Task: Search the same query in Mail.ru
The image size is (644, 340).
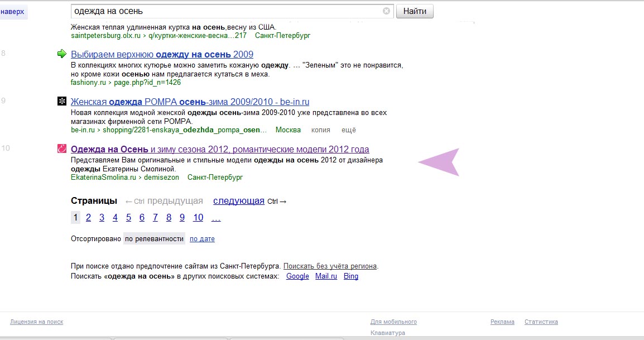Action: pos(326,276)
